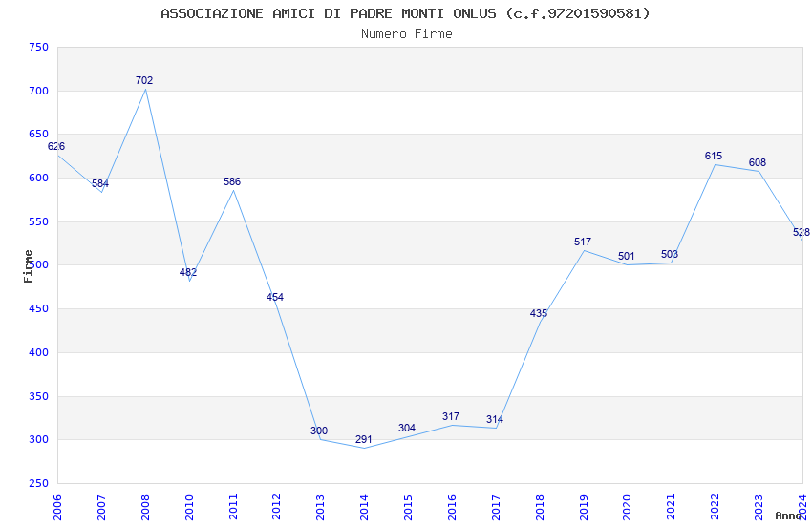812x525 pixels.
Task: Click the data label 501 for 2020
Action: (626, 256)
